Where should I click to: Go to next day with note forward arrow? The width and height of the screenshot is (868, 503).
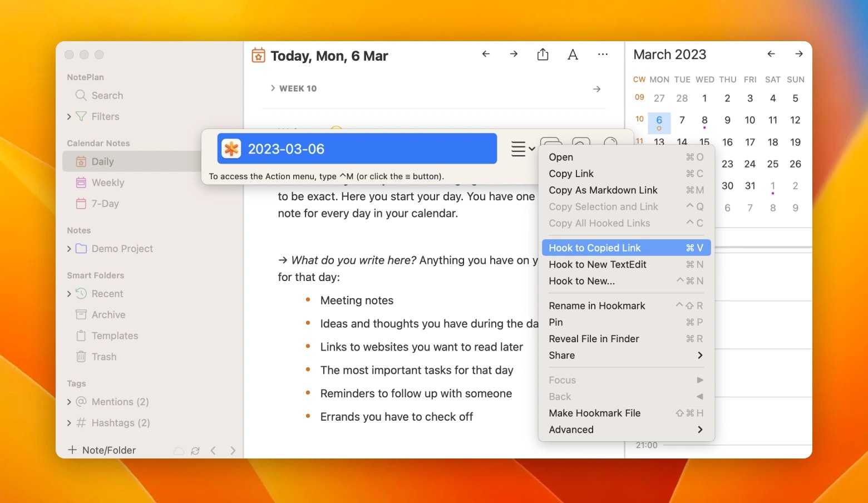[514, 54]
